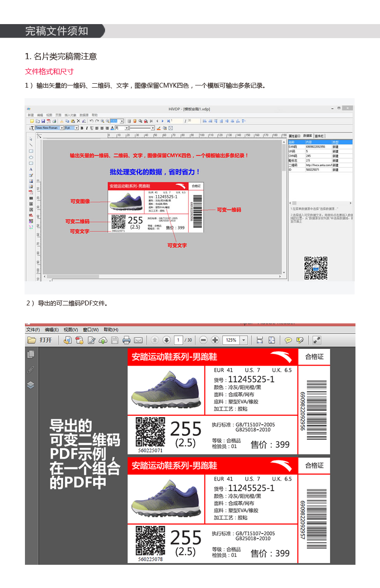Viewport: 380px width, 588px height.
Task: Apply underline formatting in HiVDP
Action: [91, 128]
